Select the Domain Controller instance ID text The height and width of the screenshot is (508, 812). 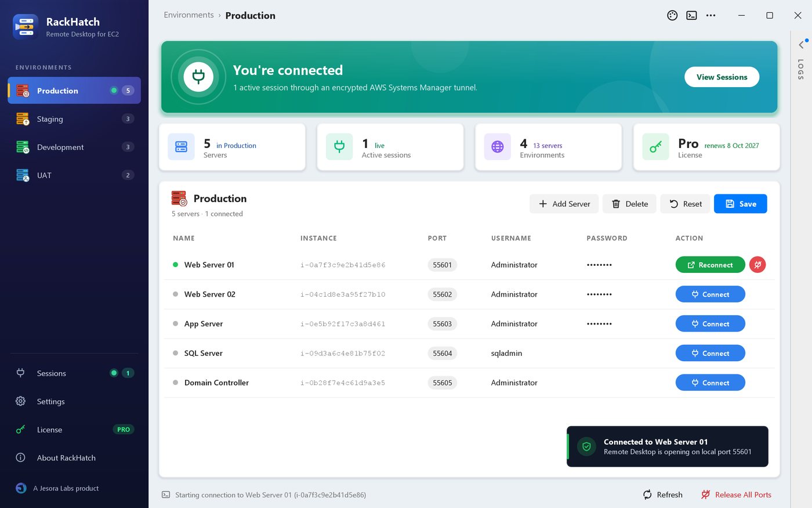(x=343, y=383)
